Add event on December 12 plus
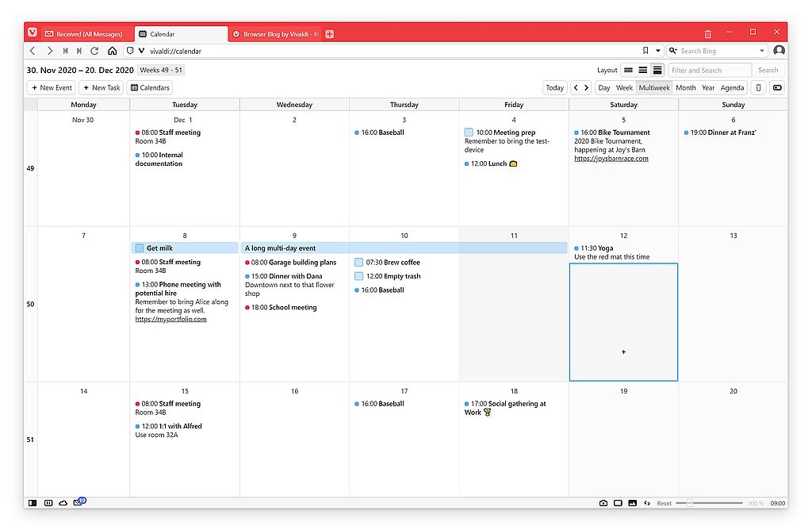 click(623, 351)
